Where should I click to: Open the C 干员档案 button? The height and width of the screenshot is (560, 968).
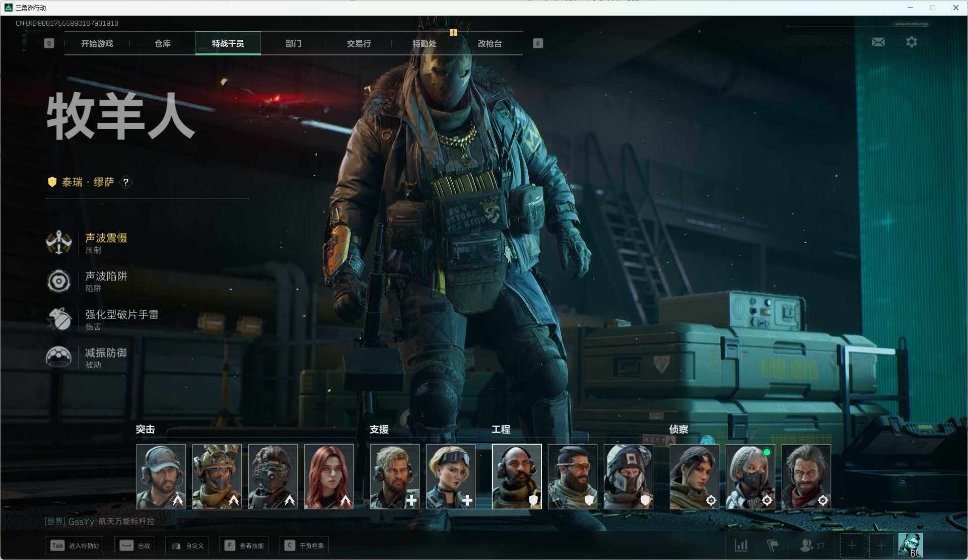pyautogui.click(x=304, y=545)
